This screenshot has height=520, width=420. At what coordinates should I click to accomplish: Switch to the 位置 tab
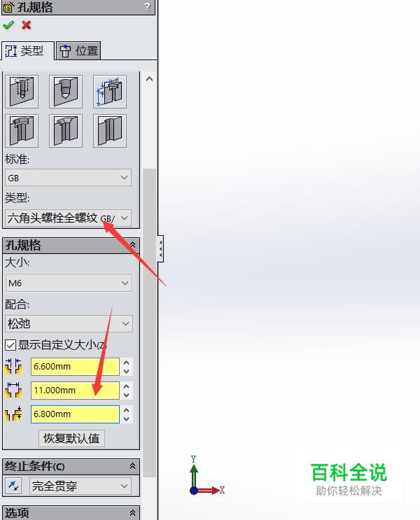point(78,50)
